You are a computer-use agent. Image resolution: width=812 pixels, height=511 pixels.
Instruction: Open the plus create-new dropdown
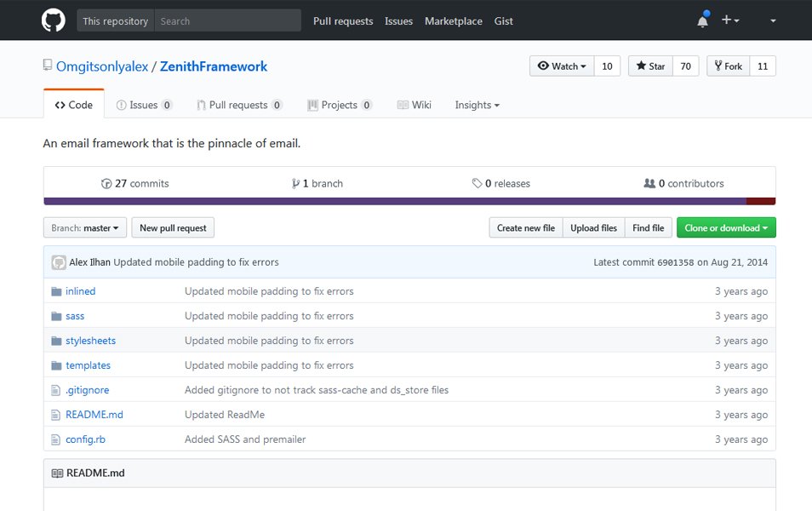(730, 20)
